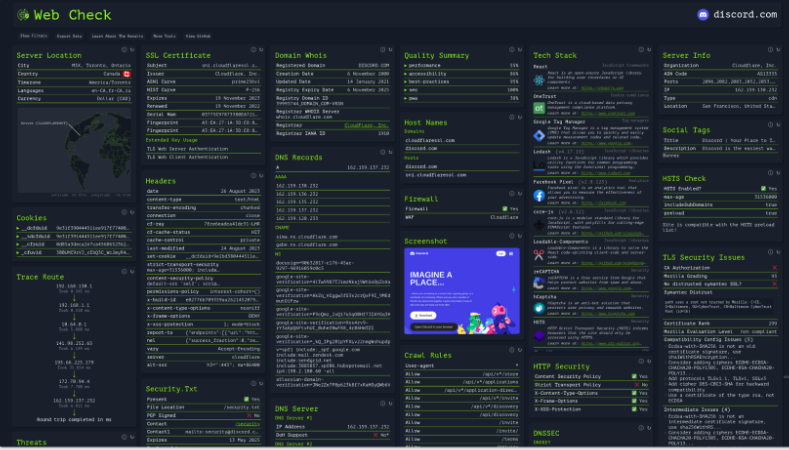This screenshot has height=450, width=789.
Task: Click the HSTS Enabled Yes checkmark
Action: 763,189
